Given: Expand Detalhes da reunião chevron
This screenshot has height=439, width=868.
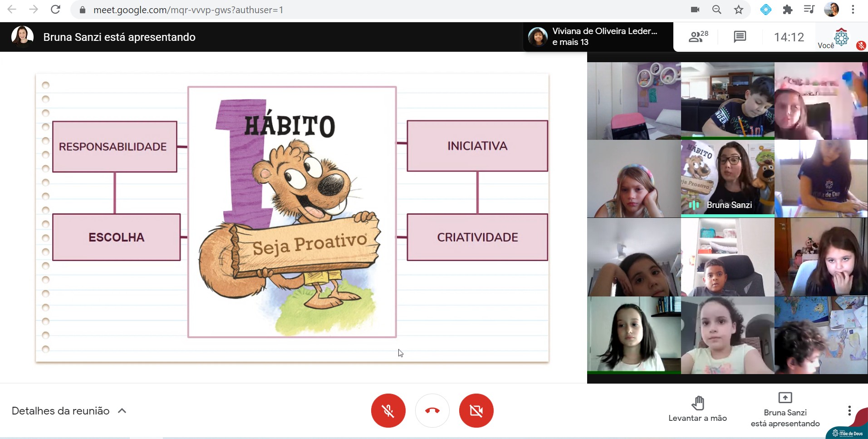Looking at the screenshot, I should pos(122,411).
